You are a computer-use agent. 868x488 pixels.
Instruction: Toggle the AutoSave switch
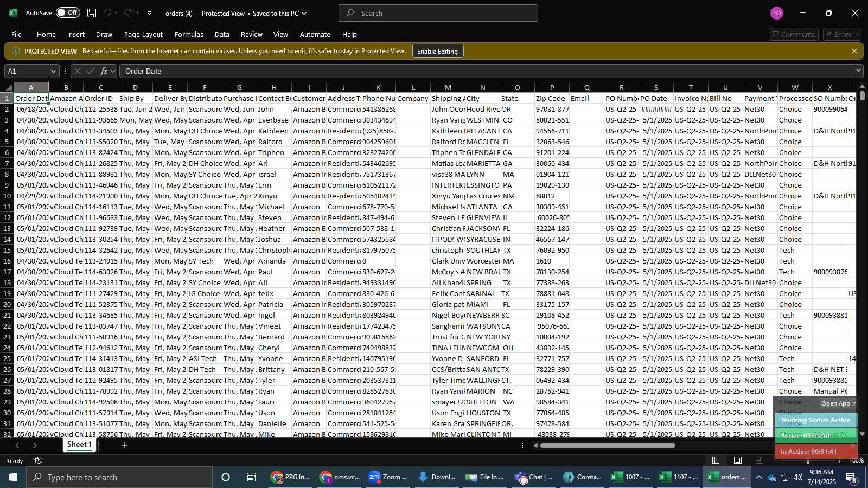coord(68,12)
